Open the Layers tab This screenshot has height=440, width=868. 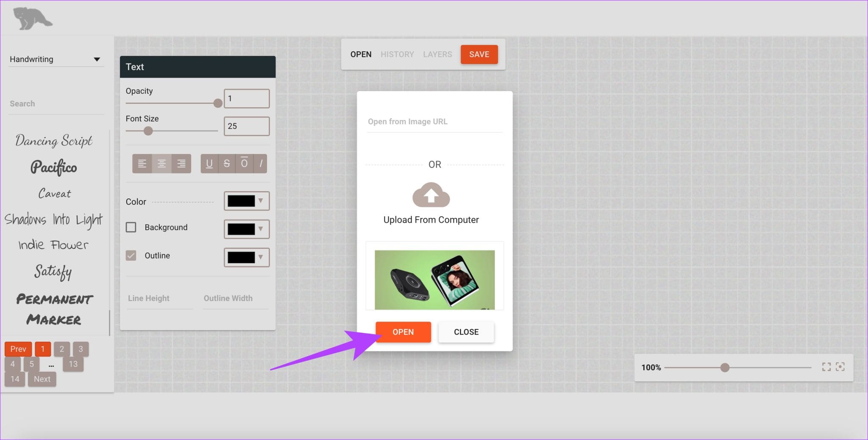[x=437, y=54]
